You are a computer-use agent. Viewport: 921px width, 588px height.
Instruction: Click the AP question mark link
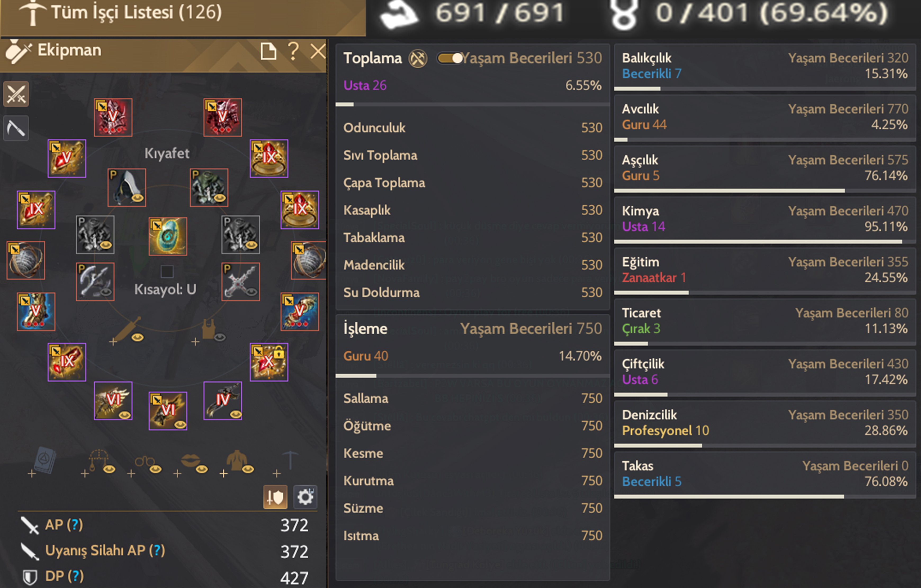pos(75,524)
